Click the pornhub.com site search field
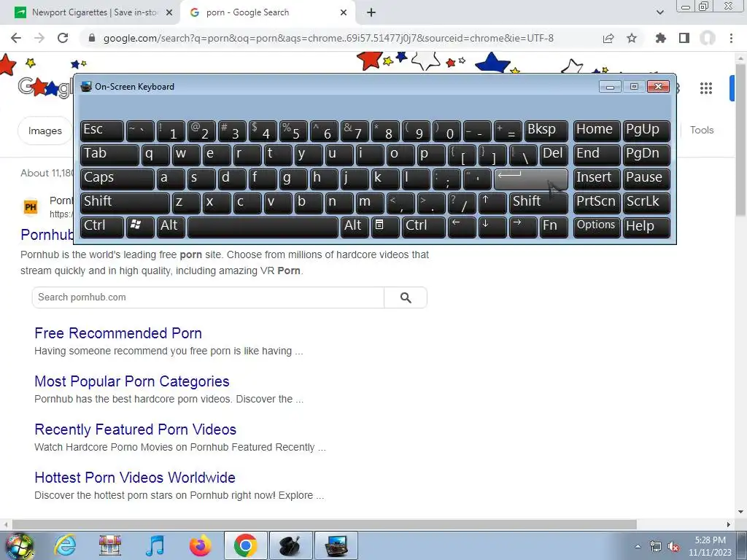The image size is (747, 560). pyautogui.click(x=208, y=297)
